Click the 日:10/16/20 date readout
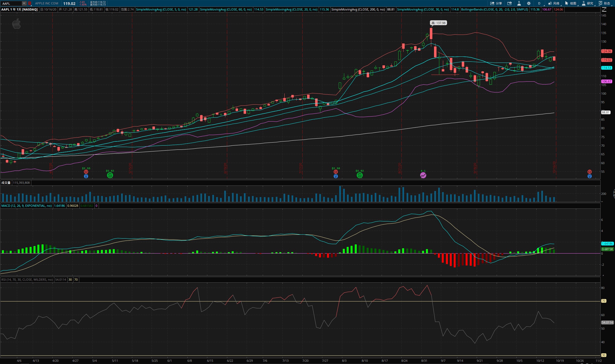The width and height of the screenshot is (615, 364). click(x=48, y=9)
